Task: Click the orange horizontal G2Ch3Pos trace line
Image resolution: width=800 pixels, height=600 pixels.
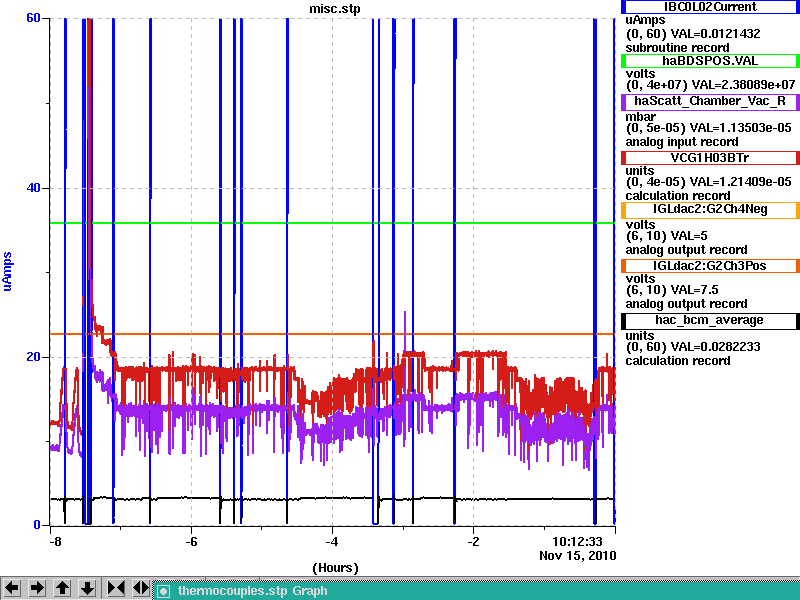Action: tap(332, 334)
